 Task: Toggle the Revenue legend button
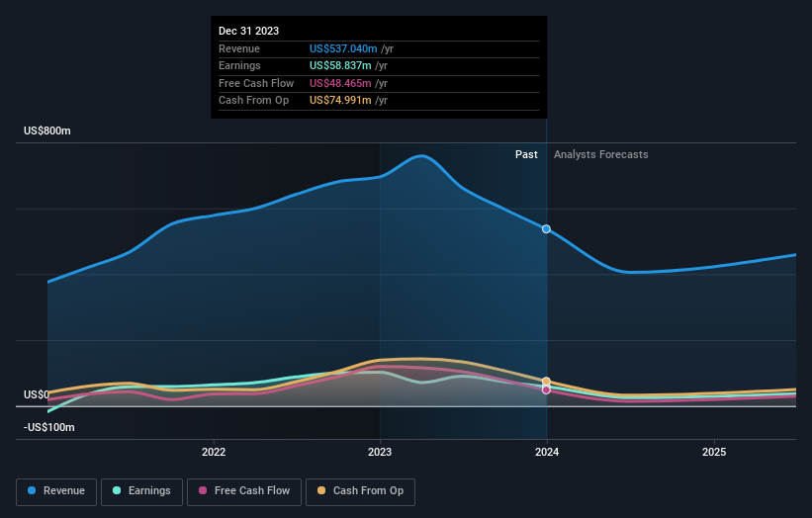(x=56, y=491)
